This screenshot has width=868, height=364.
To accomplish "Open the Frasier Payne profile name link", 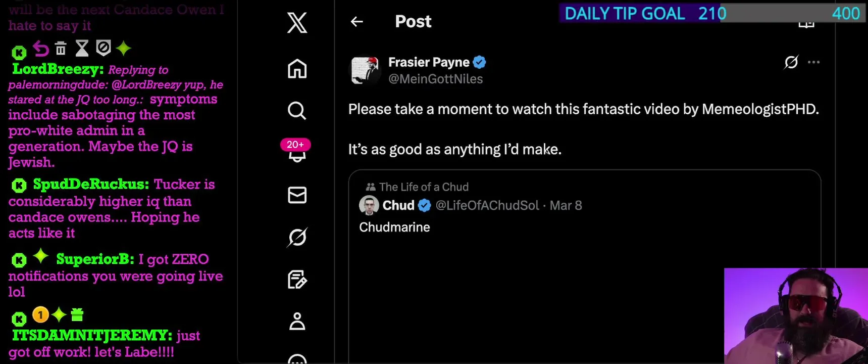I will coord(429,62).
